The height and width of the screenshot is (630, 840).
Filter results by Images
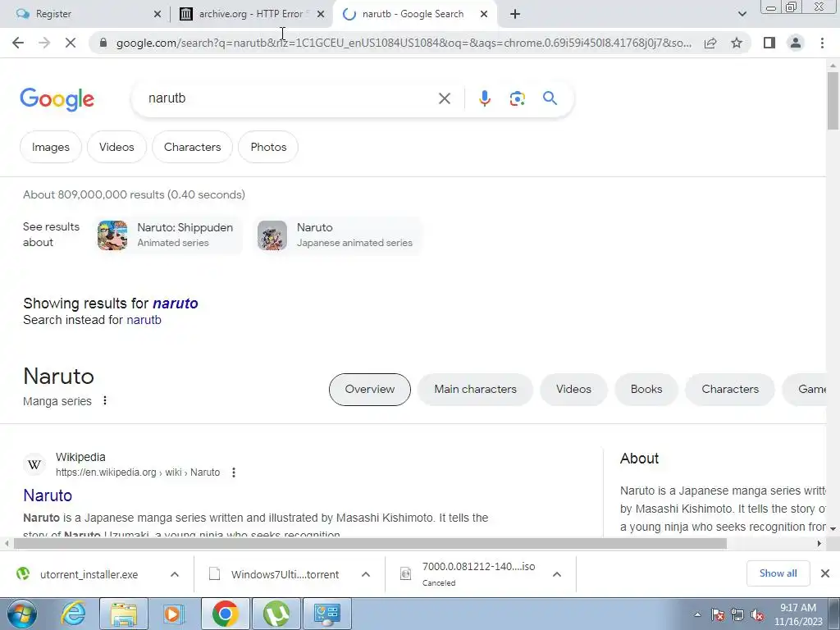pyautogui.click(x=51, y=147)
